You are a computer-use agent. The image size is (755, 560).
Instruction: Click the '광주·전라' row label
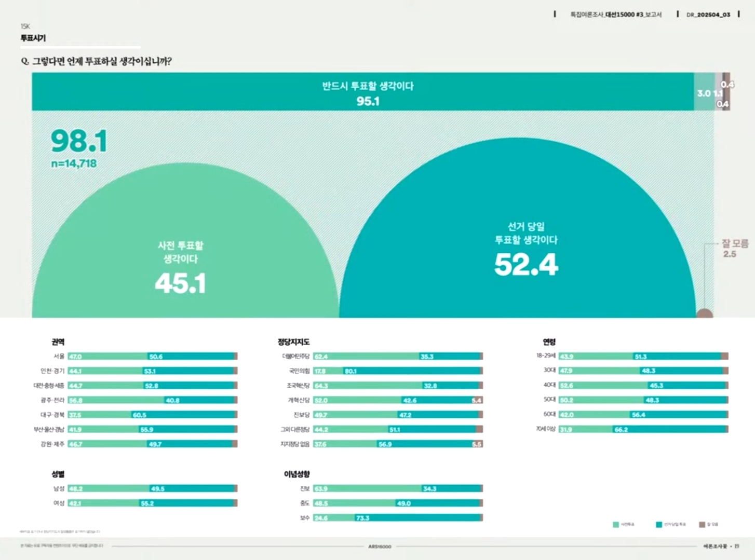(x=53, y=400)
